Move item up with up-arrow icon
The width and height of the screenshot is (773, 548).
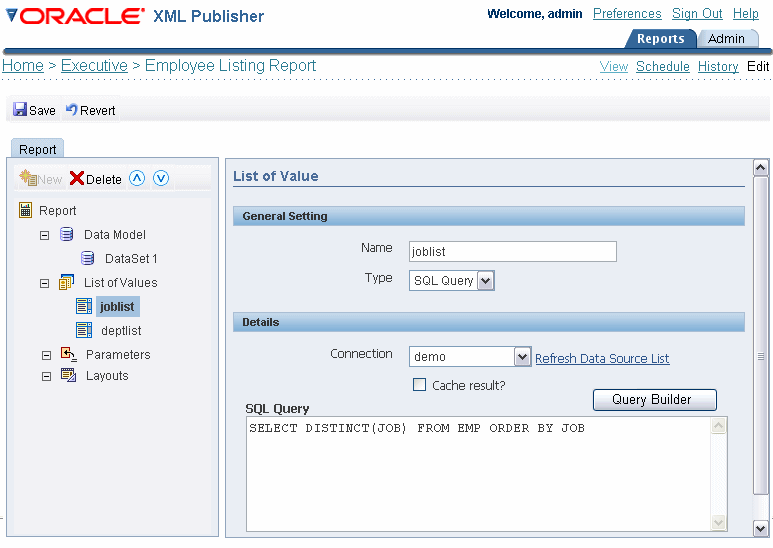pyautogui.click(x=137, y=178)
